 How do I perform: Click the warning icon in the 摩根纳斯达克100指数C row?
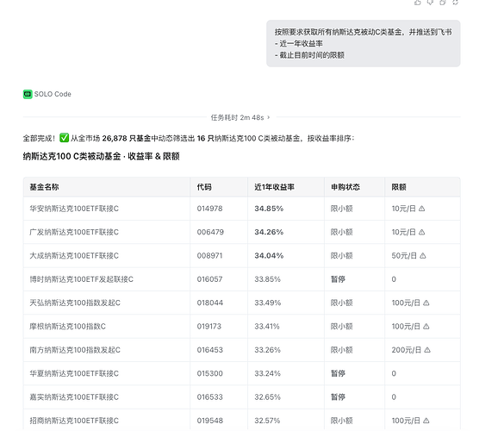tap(426, 326)
